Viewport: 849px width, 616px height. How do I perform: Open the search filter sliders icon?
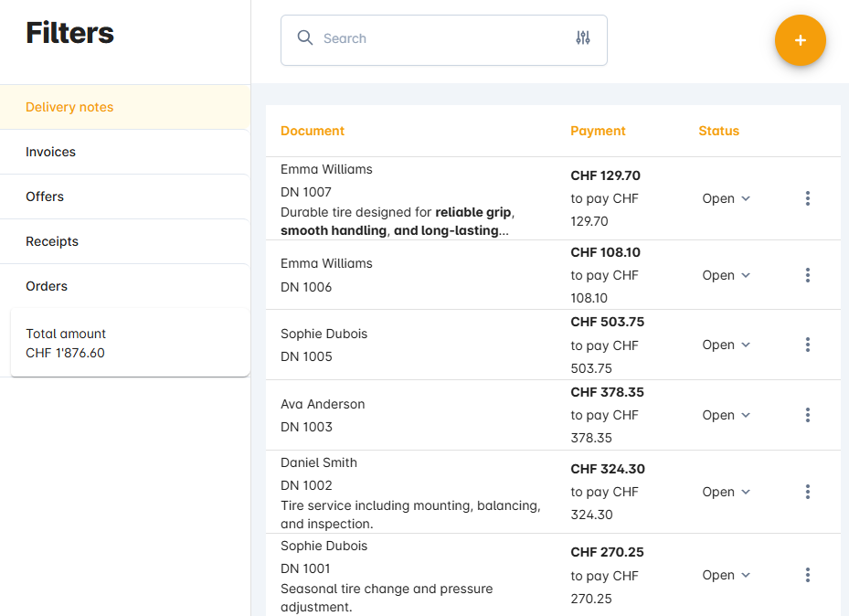(x=583, y=37)
